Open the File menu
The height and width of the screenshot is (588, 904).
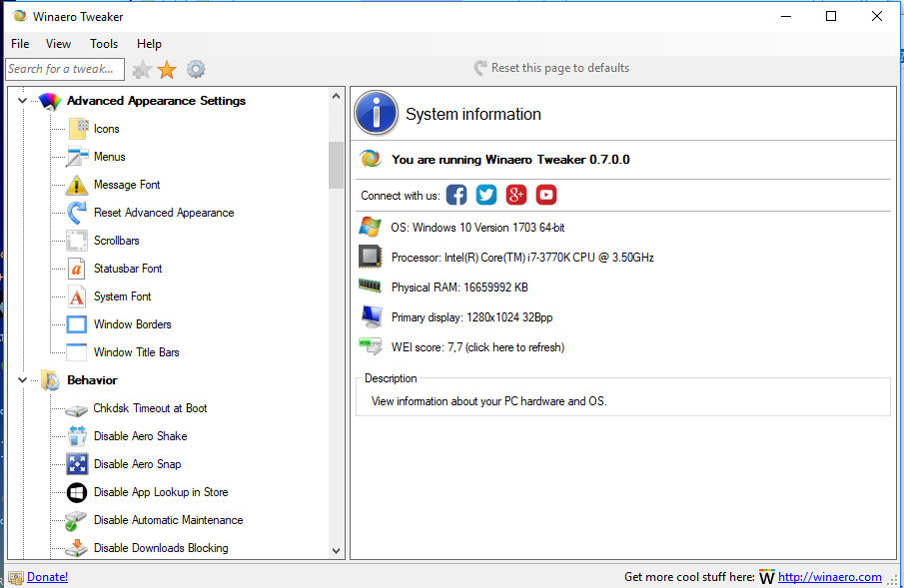pos(20,44)
